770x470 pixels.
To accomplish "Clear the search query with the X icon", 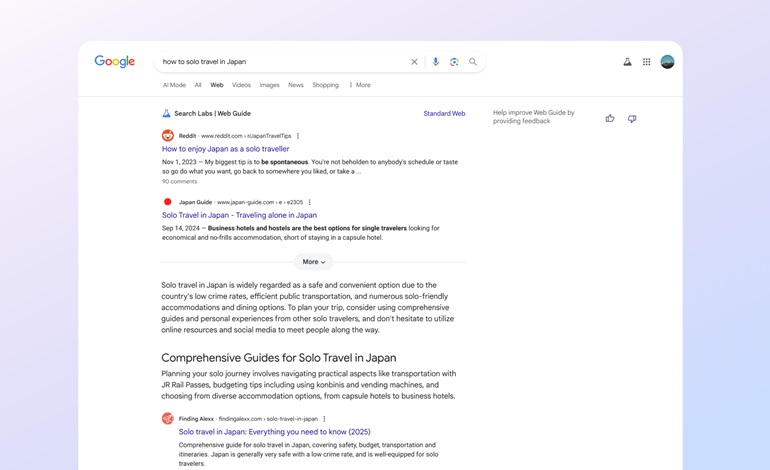I will pos(414,62).
